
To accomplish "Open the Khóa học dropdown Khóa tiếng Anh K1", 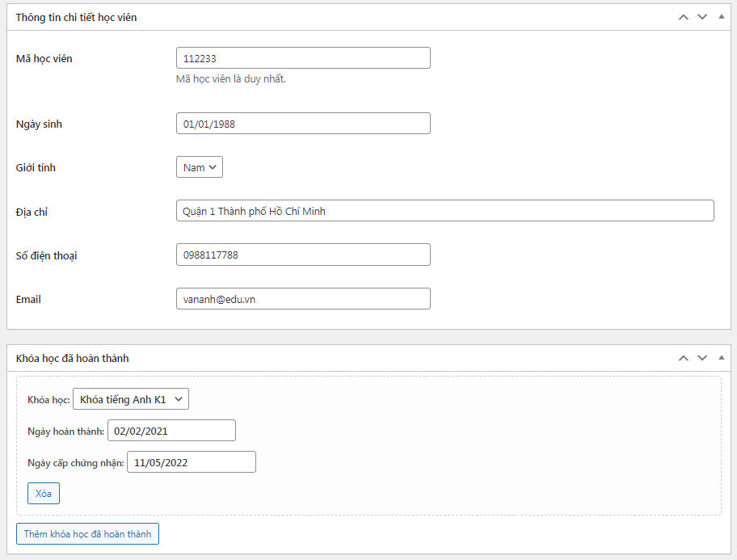I will tap(131, 399).
